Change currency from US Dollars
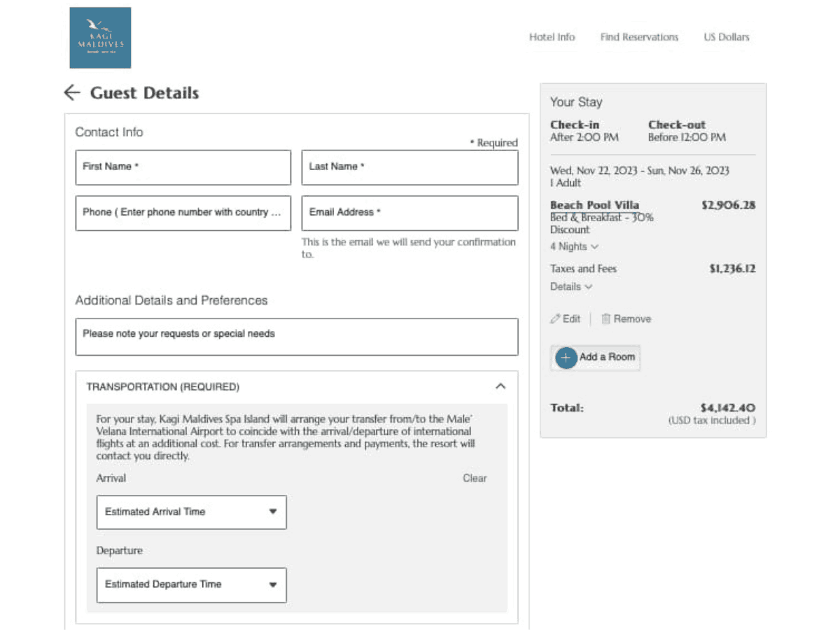840x630 pixels. click(x=726, y=37)
